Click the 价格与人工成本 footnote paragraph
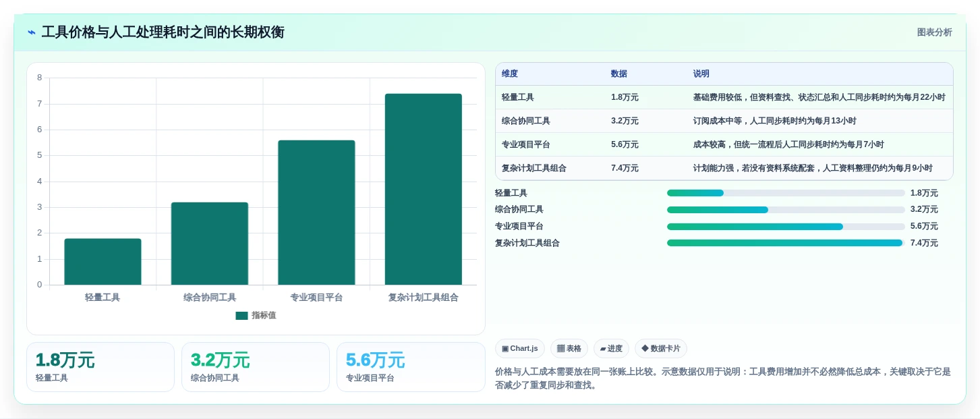 coord(722,379)
